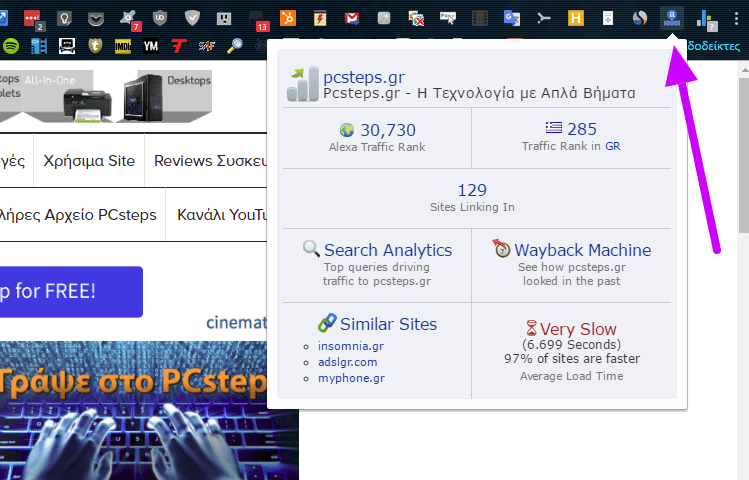Image resolution: width=749 pixels, height=480 pixels.
Task: Open the SimilarWeb globe extension icon
Action: [640, 19]
